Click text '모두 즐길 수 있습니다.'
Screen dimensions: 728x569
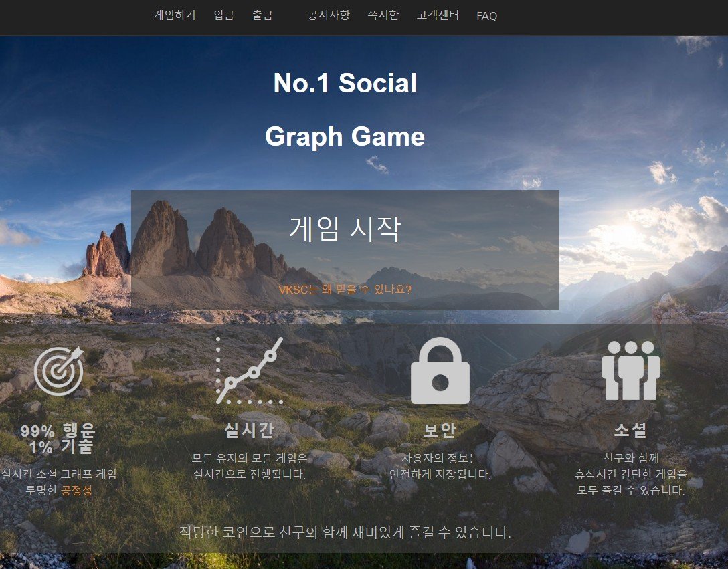(630, 490)
